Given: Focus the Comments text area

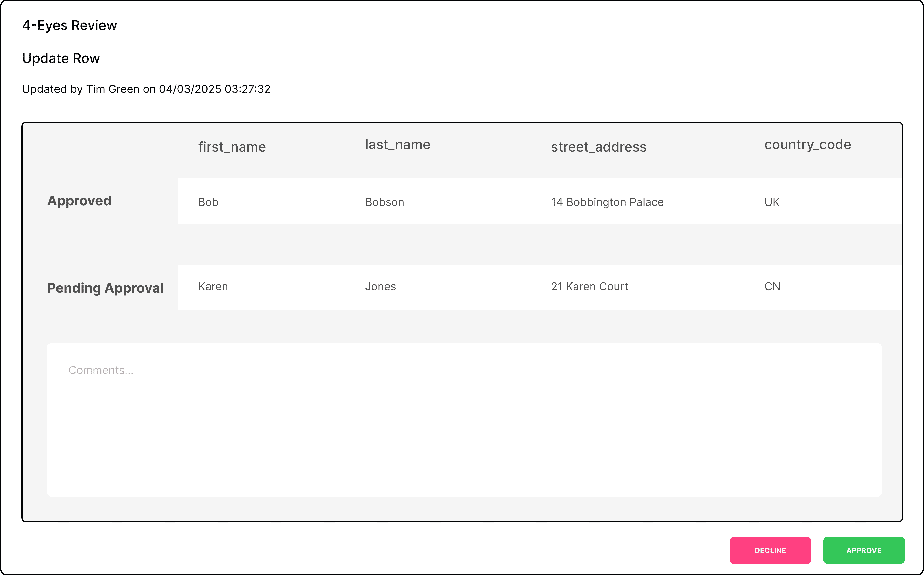Looking at the screenshot, I should point(464,419).
